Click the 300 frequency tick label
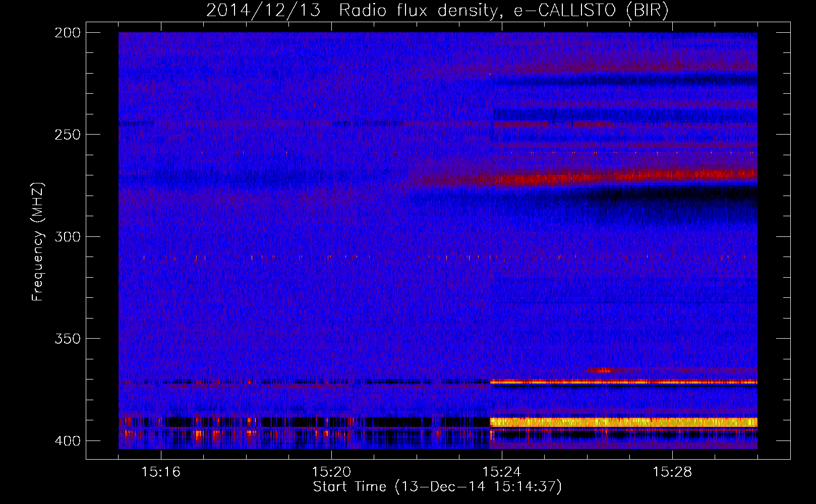816x504 pixels. click(67, 236)
